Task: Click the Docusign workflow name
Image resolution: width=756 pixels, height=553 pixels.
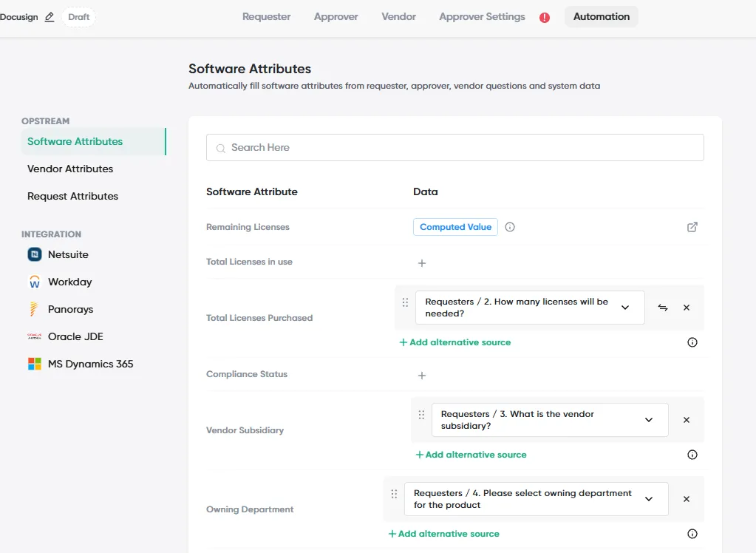Action: [18, 17]
